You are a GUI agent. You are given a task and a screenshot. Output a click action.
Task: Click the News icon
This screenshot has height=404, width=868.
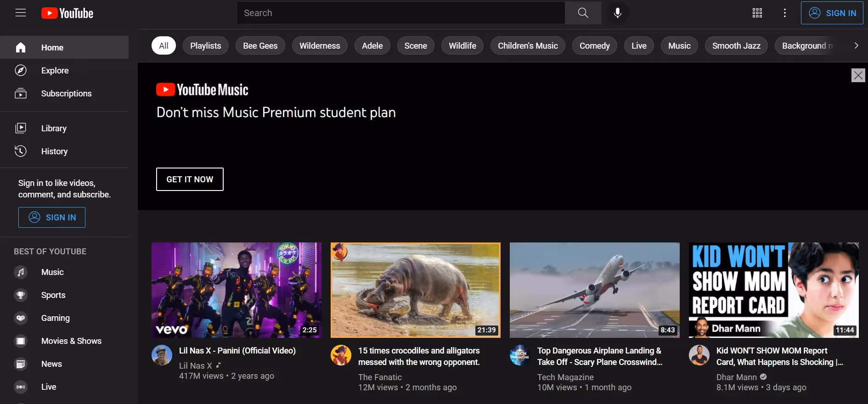21,364
